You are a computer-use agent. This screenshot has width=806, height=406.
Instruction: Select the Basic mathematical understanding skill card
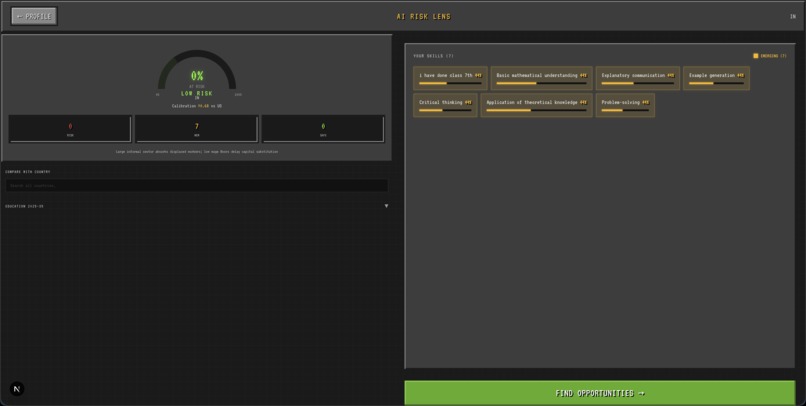point(541,78)
